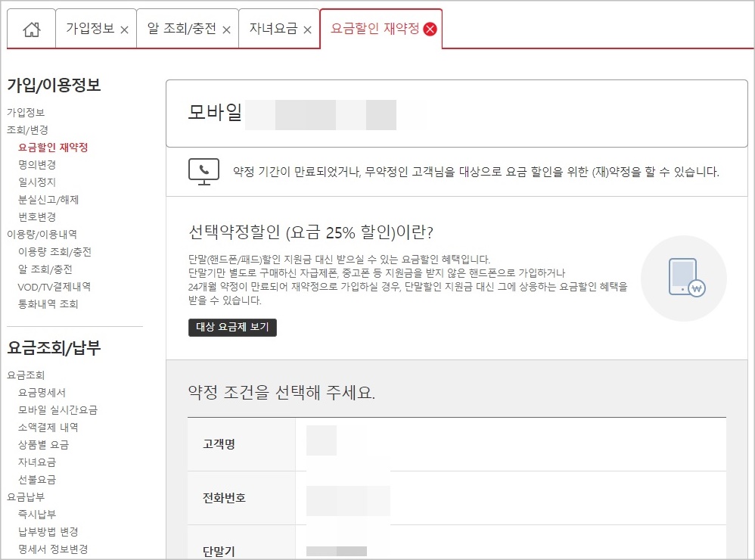Open 모바일 실시간요금 sidebar link
The width and height of the screenshot is (755, 560).
(57, 409)
